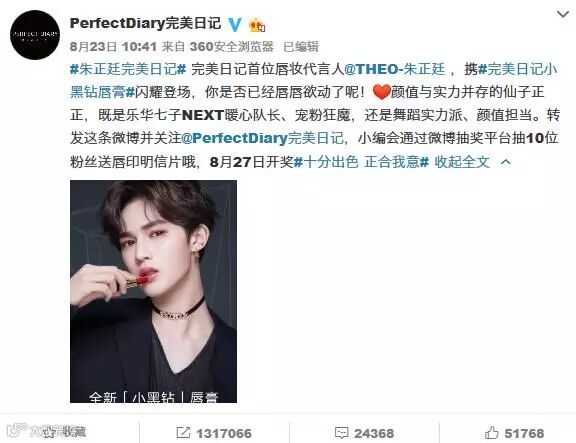
Task: Open post options chevron at top right
Action: (x=563, y=14)
